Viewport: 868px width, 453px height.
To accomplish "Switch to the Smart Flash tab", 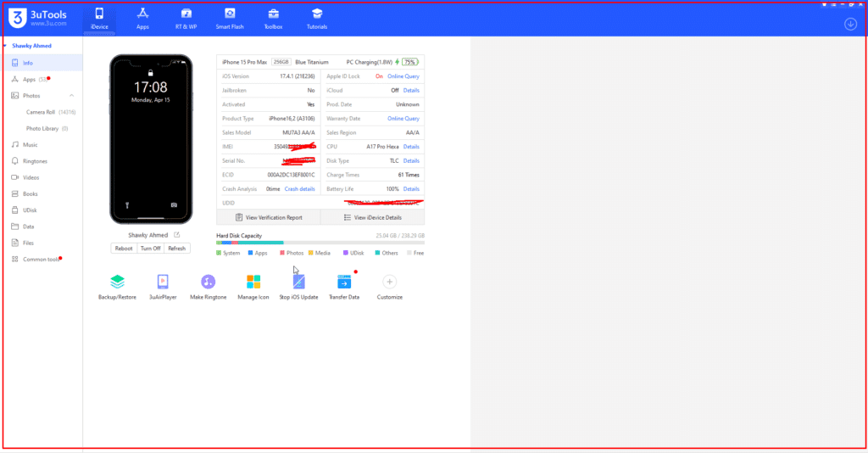I will [230, 18].
